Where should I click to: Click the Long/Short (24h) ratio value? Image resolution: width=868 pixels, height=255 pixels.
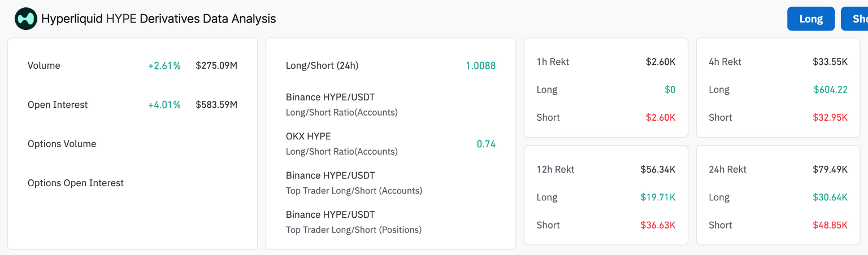click(480, 65)
